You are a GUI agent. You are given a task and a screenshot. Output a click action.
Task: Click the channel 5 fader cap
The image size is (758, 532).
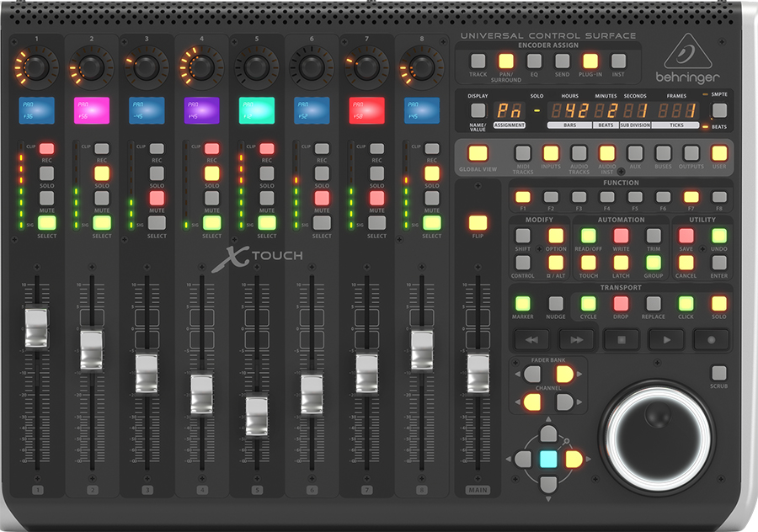pos(257,416)
